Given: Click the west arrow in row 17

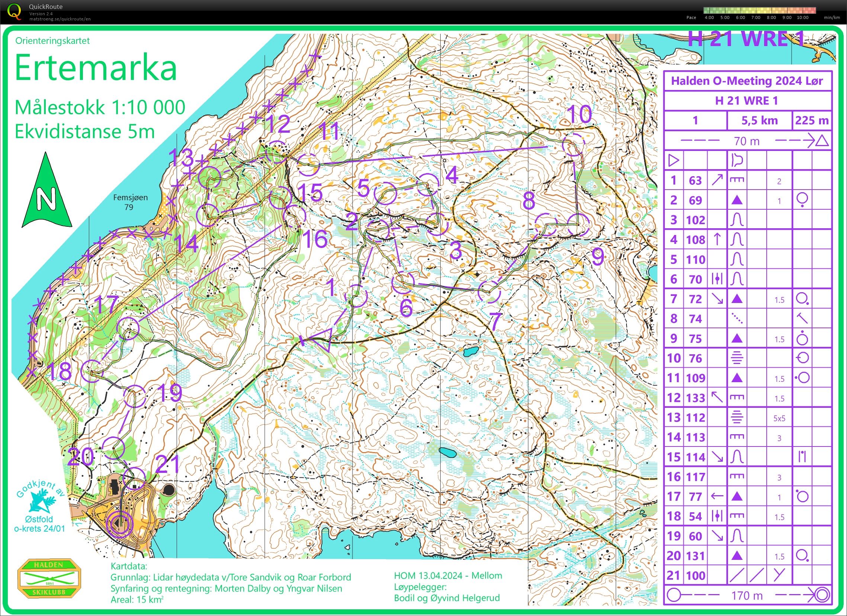Looking at the screenshot, I should [716, 496].
